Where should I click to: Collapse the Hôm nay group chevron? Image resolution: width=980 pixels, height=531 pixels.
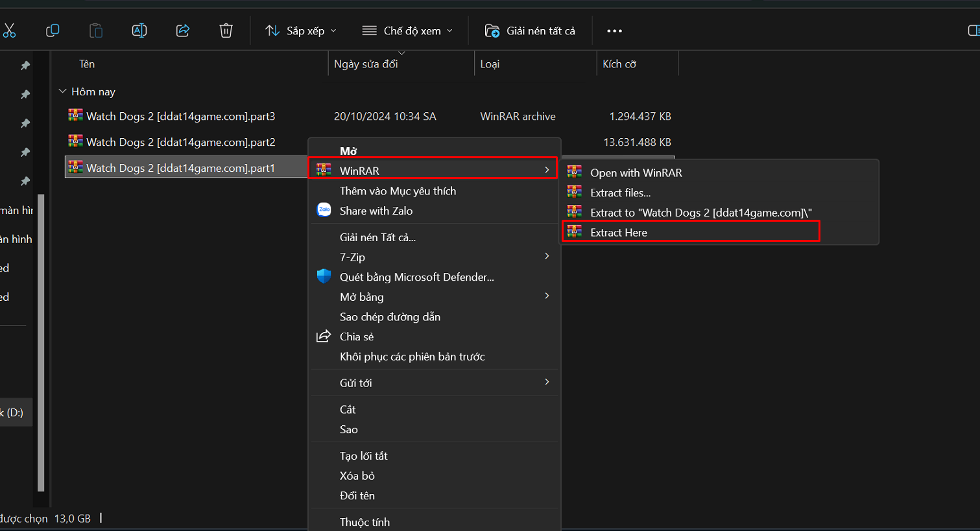click(63, 91)
